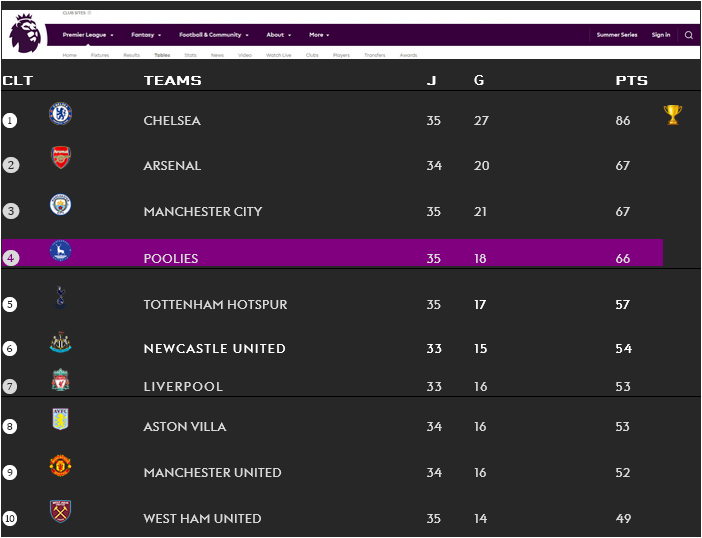Select the Manchester City badge
Viewport: 702px width, 538px height.
pos(60,205)
